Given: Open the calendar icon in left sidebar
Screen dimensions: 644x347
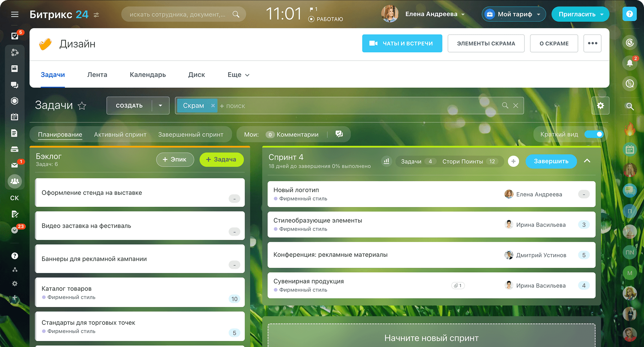Looking at the screenshot, I should (x=15, y=117).
